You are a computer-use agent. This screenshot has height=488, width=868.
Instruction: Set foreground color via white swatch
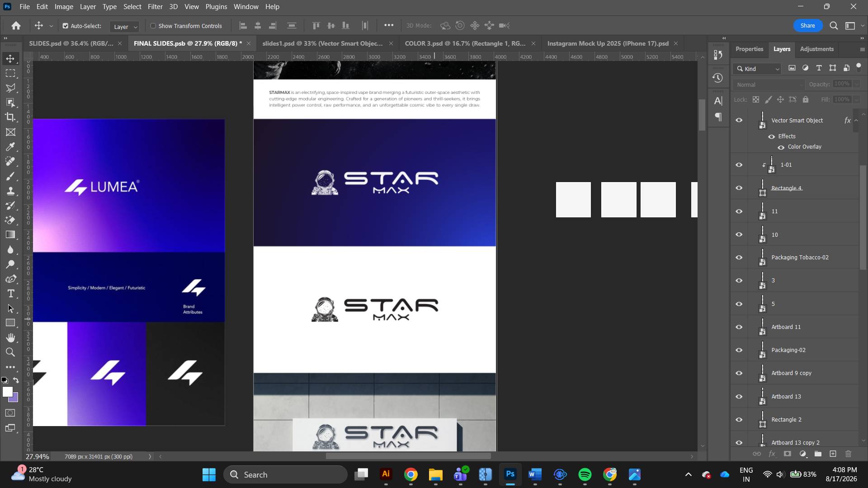[x=7, y=392]
